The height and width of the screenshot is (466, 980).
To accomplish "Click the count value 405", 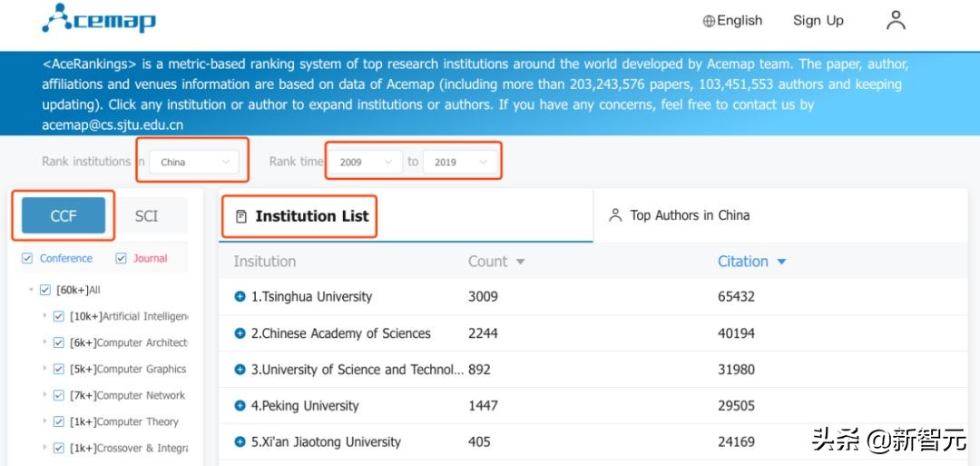I will [479, 442].
